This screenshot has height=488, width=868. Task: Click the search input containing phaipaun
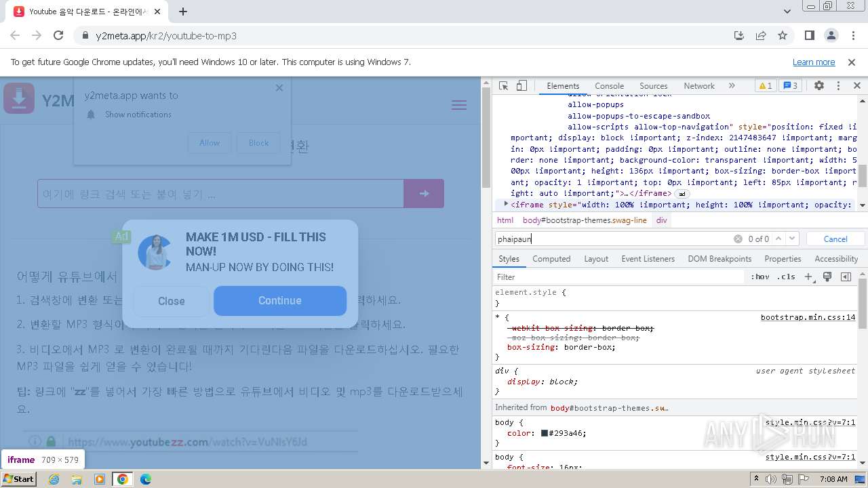(x=614, y=239)
